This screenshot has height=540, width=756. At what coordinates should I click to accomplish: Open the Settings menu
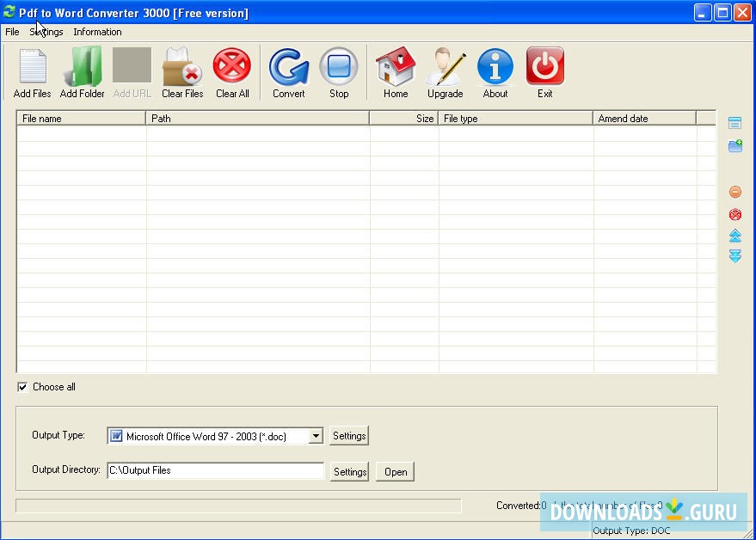click(x=46, y=32)
